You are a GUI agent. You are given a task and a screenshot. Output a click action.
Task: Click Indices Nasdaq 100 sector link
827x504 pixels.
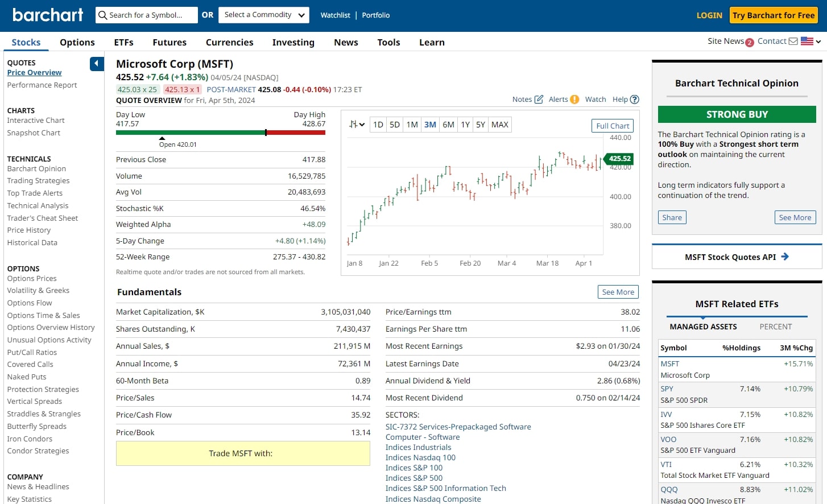click(x=420, y=458)
